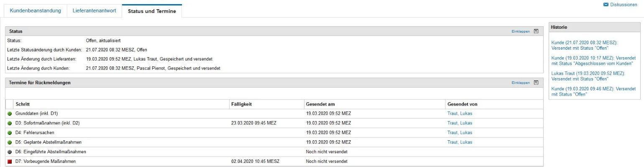Screen dimensions: 644x167
Task: Switch to the Lieferantenantwort tab
Action: click(94, 11)
